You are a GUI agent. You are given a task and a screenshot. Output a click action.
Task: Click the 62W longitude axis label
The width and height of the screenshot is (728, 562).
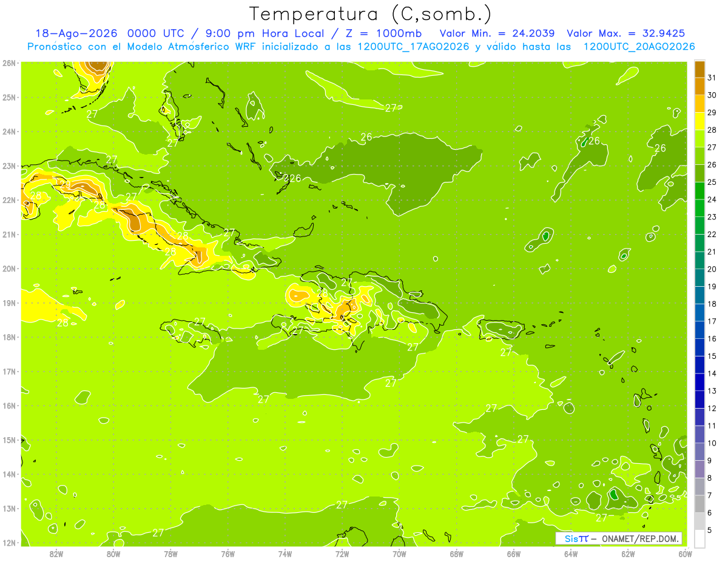(628, 554)
